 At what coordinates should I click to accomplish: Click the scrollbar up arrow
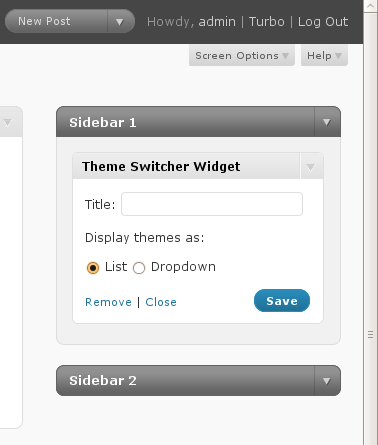[x=371, y=6]
